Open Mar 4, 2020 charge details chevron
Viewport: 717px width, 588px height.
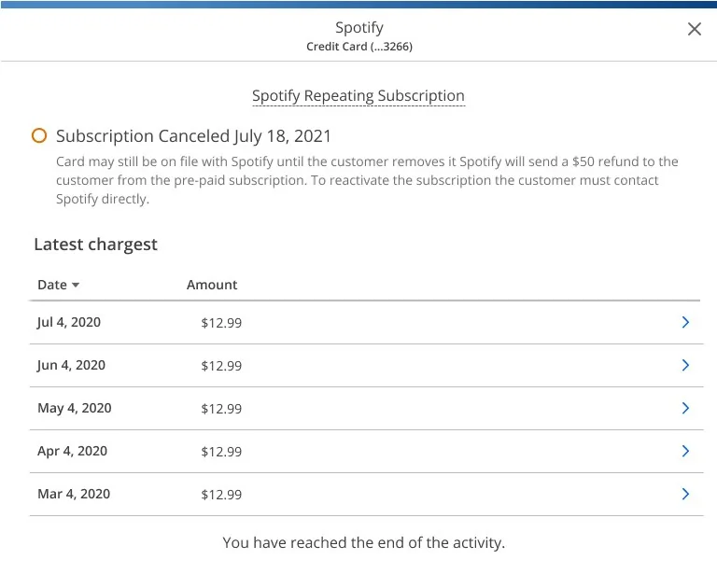coord(685,494)
